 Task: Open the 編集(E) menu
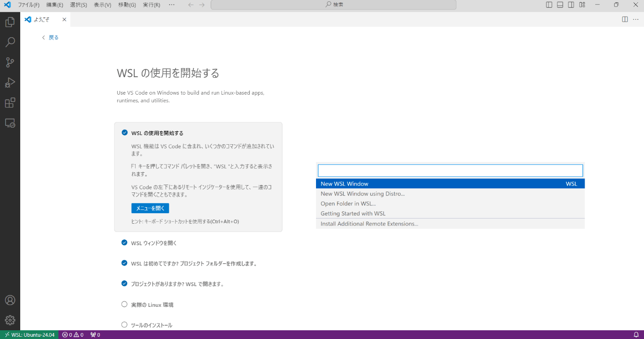[55, 5]
